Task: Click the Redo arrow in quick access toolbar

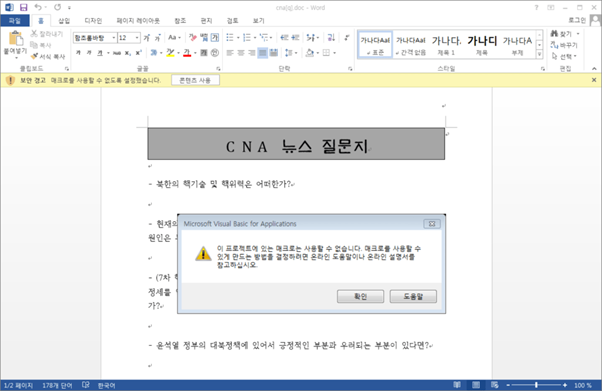Action: point(58,7)
